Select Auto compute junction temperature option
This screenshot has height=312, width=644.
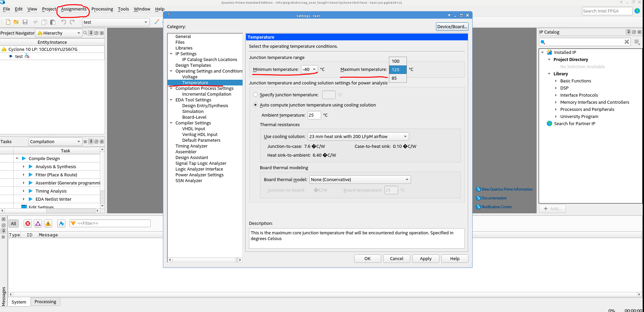point(255,105)
